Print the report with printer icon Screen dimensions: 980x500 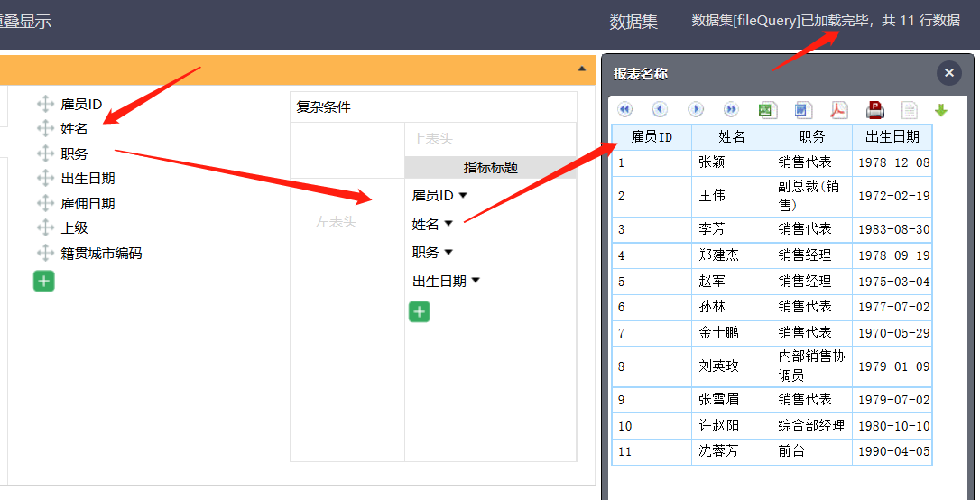pos(874,110)
